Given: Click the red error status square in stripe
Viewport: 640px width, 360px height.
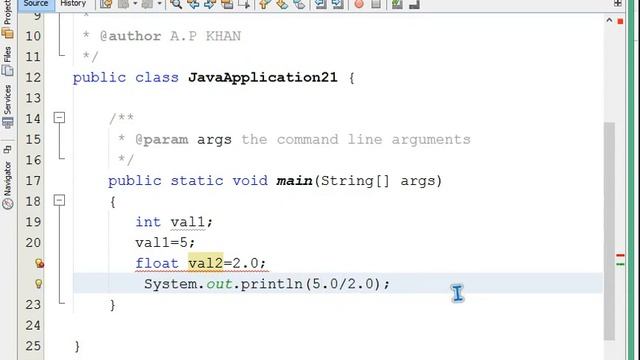Looking at the screenshot, I should tap(620, 21).
